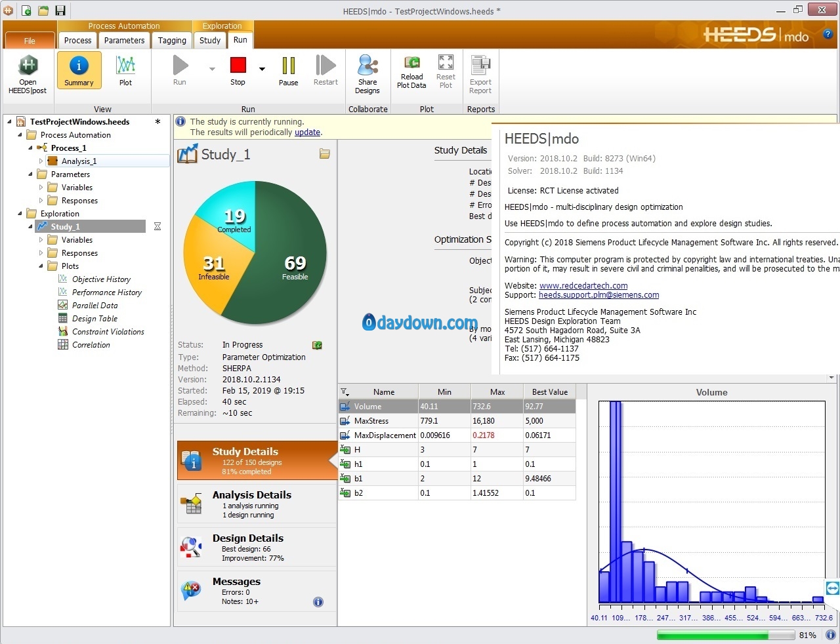Open a project using the folder icon

[43, 10]
